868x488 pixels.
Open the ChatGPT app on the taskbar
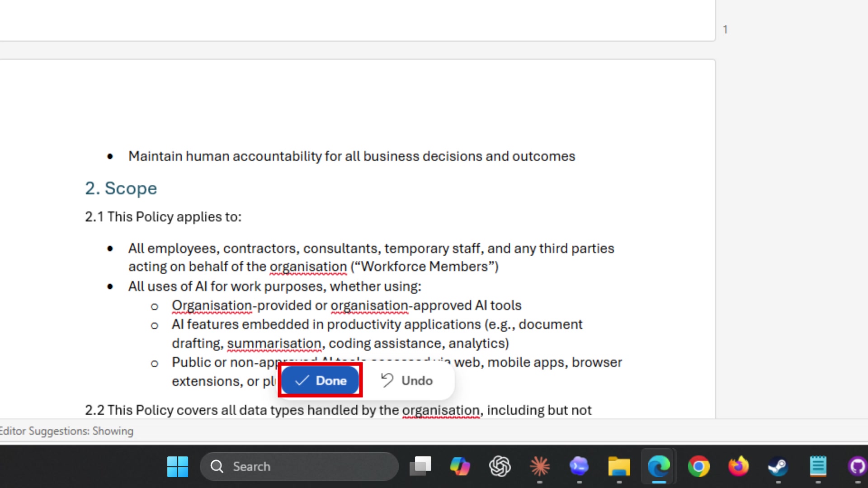(500, 466)
